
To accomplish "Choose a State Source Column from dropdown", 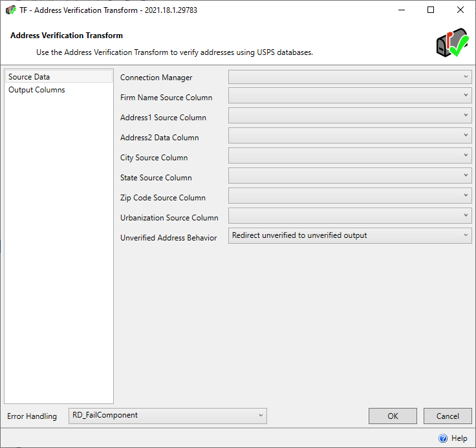I will [350, 175].
